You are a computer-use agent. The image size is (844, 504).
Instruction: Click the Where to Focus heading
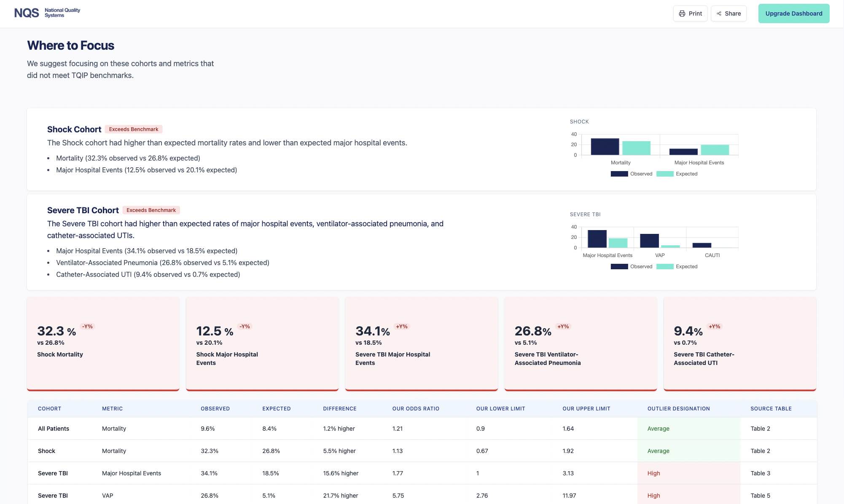(x=71, y=46)
